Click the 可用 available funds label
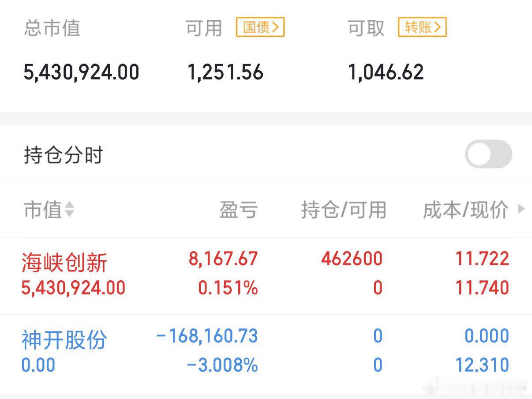This screenshot has width=532, height=399. pos(204,27)
